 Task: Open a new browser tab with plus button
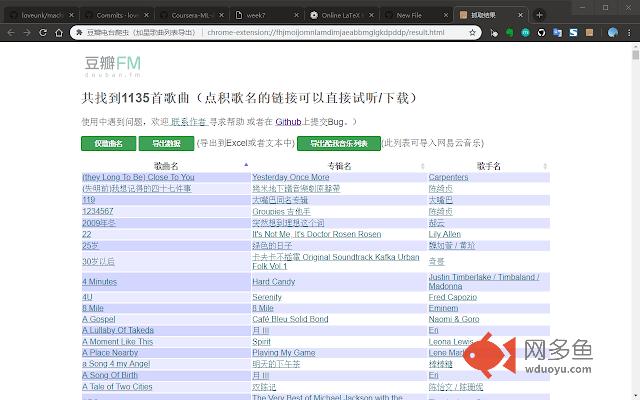point(539,15)
